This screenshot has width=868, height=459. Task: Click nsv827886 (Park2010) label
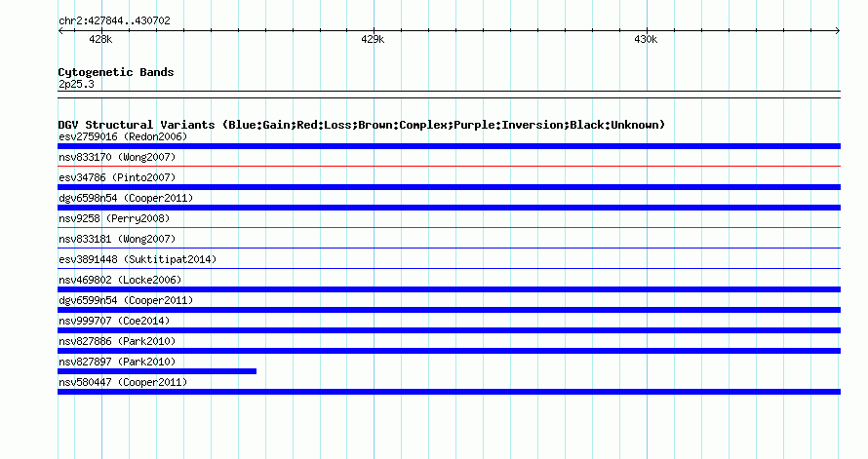[x=117, y=341]
